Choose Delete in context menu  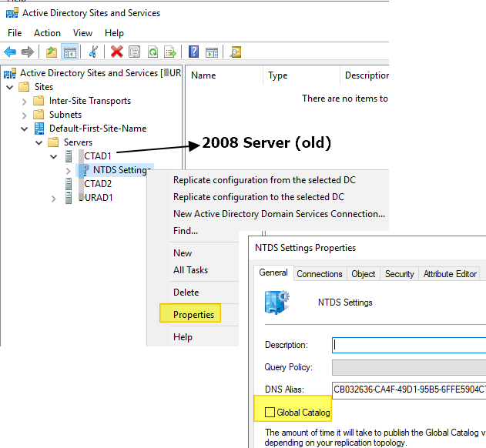pos(186,293)
